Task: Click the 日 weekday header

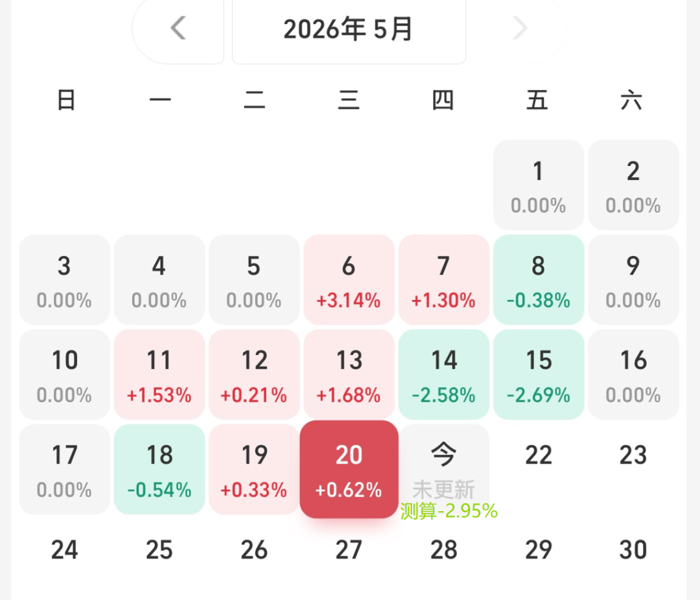Action: pyautogui.click(x=66, y=100)
